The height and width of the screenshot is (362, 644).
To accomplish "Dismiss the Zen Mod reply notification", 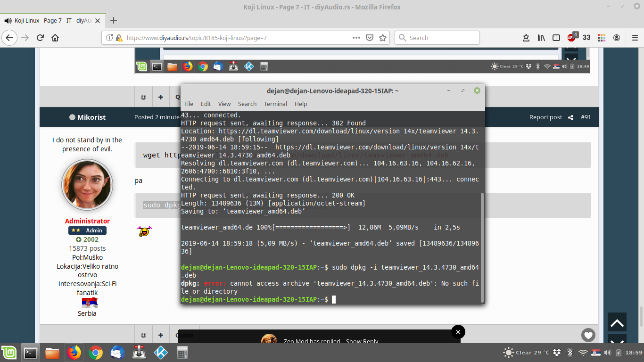I will [458, 332].
